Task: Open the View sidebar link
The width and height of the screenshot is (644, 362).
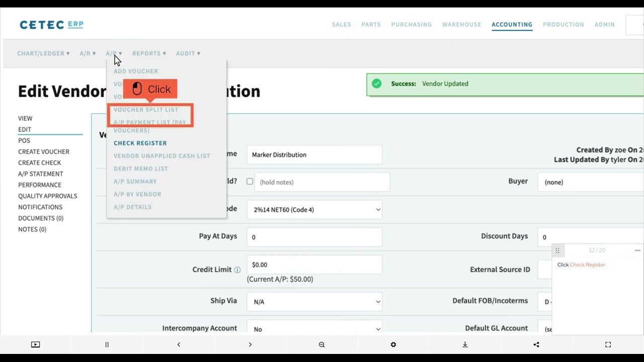Action: point(25,119)
